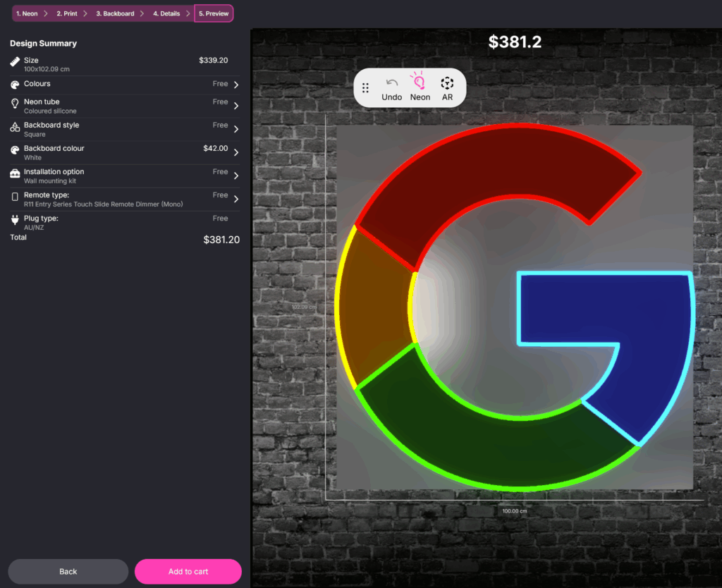Go to the 1. Neon step
Screen dimensions: 722x588
[27, 13]
